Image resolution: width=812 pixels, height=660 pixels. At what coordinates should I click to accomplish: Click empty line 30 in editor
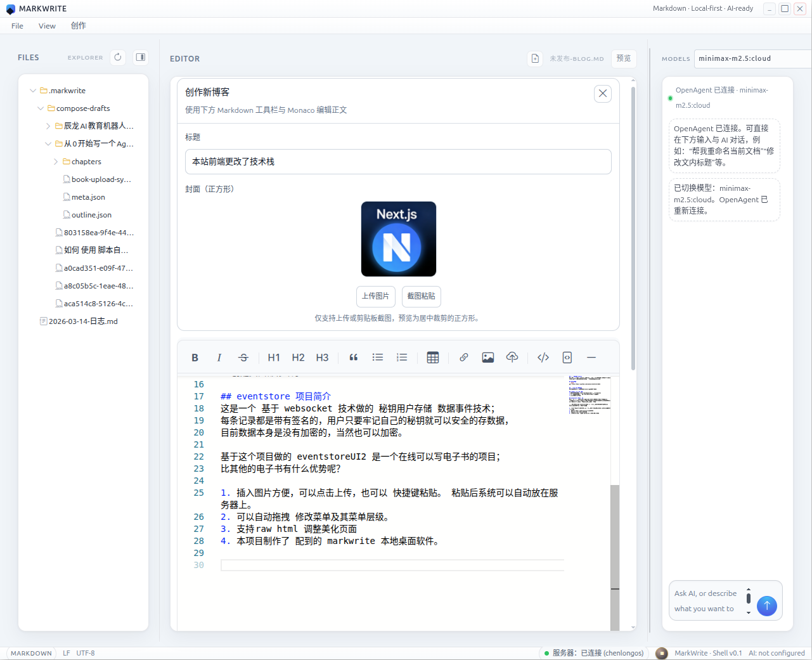click(392, 565)
